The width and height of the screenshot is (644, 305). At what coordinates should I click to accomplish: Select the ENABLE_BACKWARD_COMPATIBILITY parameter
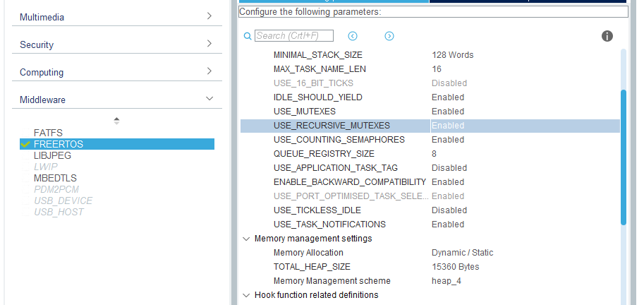pyautogui.click(x=350, y=182)
